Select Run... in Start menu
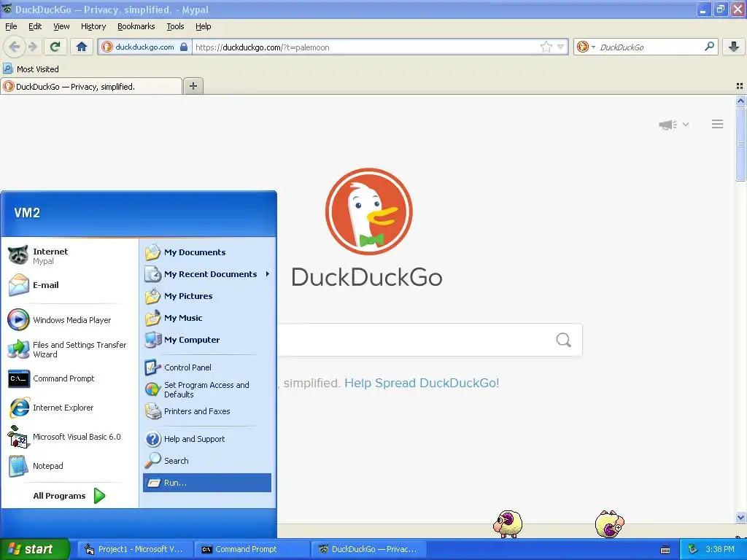The height and width of the screenshot is (560, 747). coord(207,483)
